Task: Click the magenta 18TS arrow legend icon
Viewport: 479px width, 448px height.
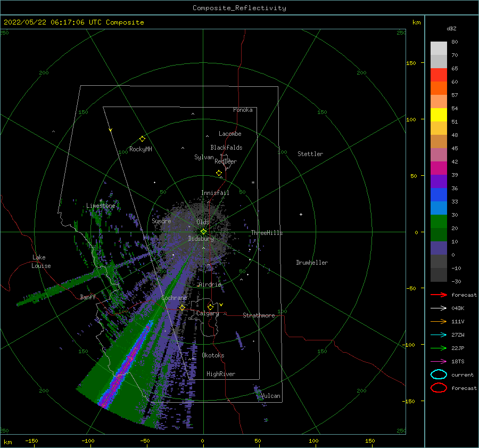Action: (x=439, y=362)
